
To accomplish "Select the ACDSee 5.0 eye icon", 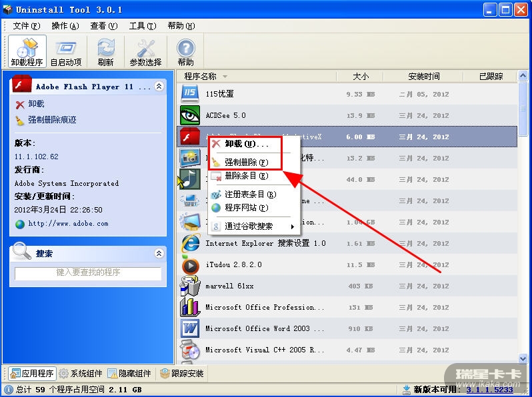I will click(190, 115).
